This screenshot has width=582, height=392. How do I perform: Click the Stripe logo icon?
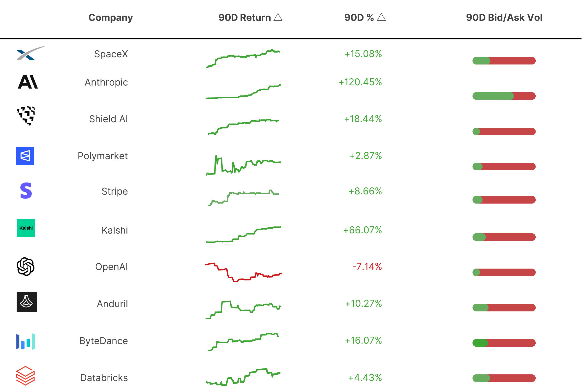point(26,191)
